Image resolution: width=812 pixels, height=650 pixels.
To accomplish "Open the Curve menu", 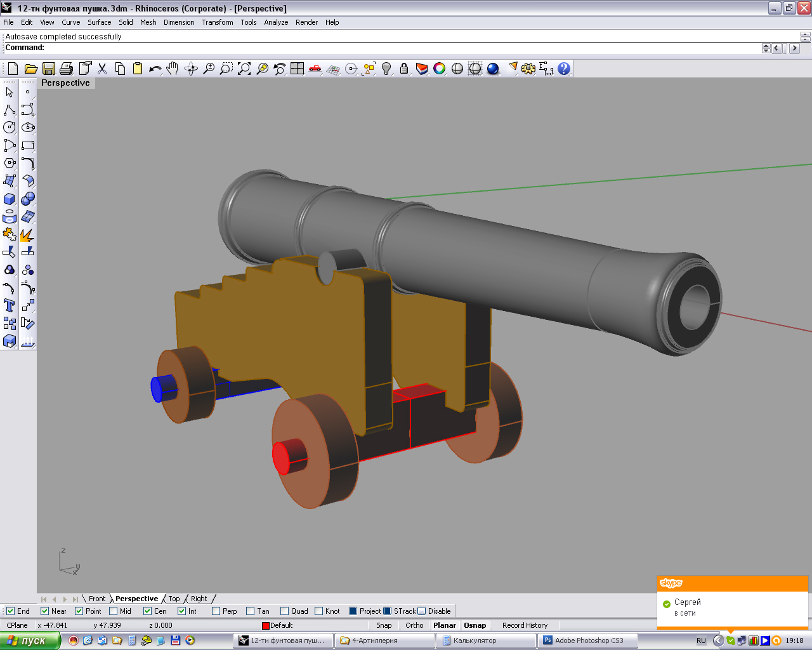I will click(71, 22).
